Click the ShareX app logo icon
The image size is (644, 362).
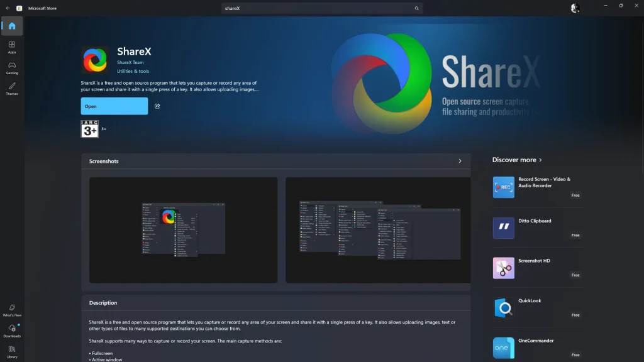[95, 60]
